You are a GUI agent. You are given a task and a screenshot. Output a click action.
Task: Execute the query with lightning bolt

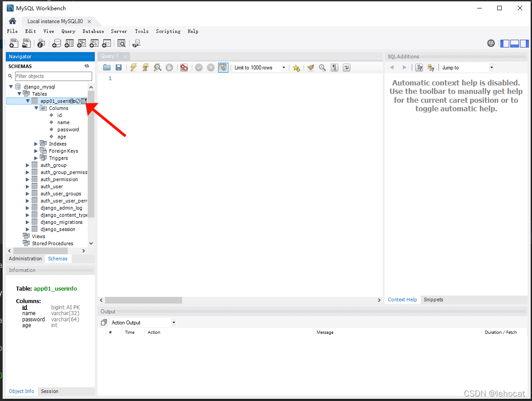[134, 68]
